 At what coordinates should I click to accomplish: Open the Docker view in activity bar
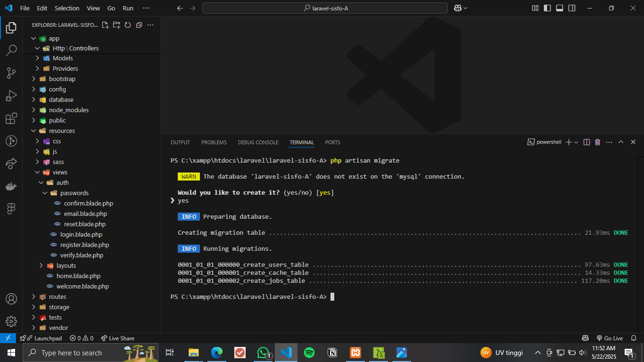coord(11,186)
